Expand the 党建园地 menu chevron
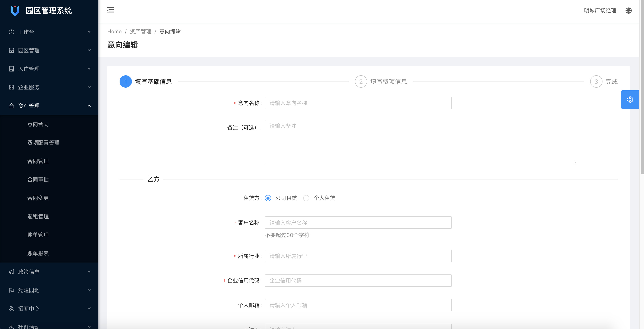644x329 pixels. [89, 290]
